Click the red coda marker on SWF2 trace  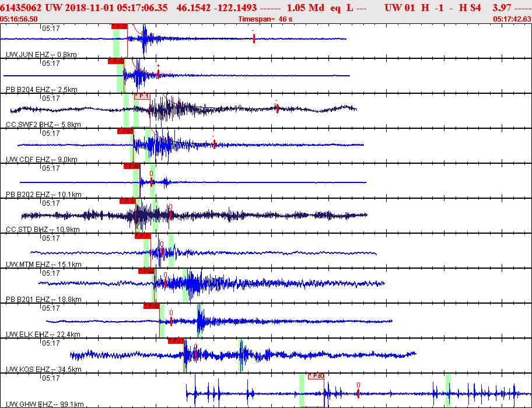coord(277,108)
